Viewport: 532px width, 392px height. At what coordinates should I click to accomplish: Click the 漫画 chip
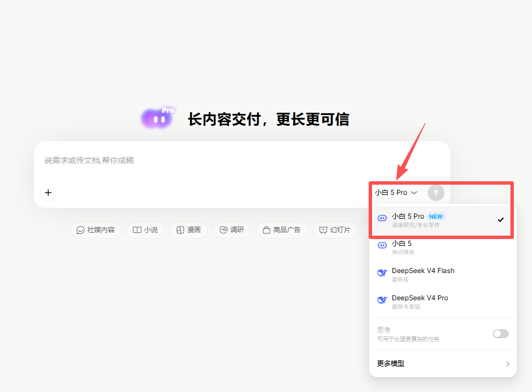coord(189,230)
